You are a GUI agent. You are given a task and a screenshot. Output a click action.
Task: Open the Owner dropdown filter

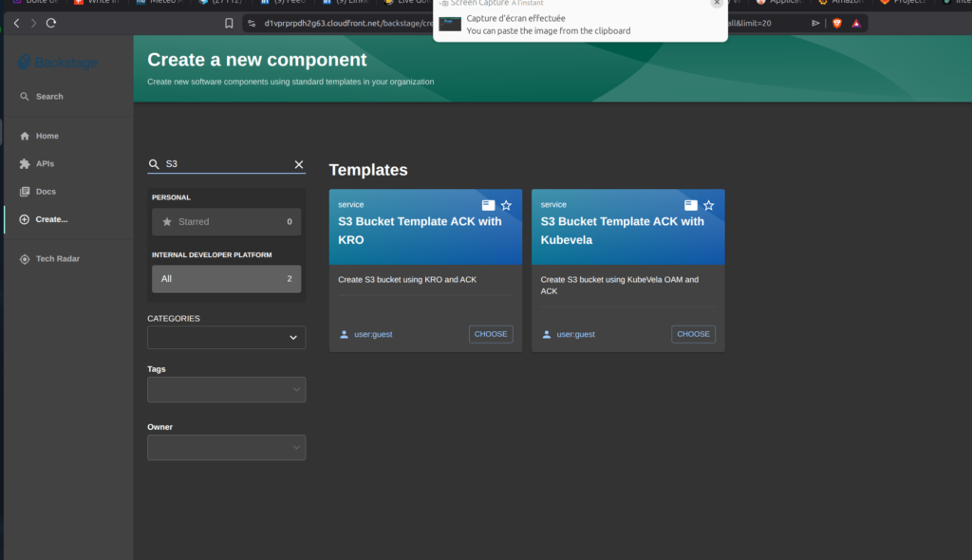[226, 447]
